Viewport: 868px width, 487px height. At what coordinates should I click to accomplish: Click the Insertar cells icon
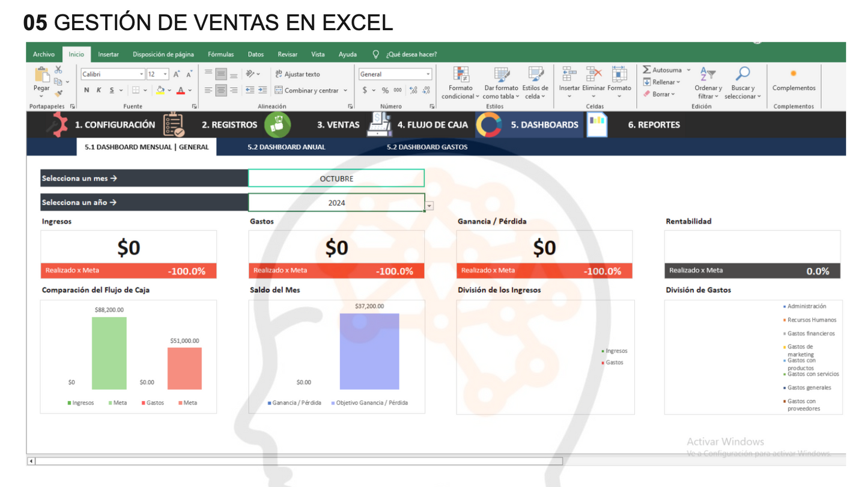(x=569, y=75)
